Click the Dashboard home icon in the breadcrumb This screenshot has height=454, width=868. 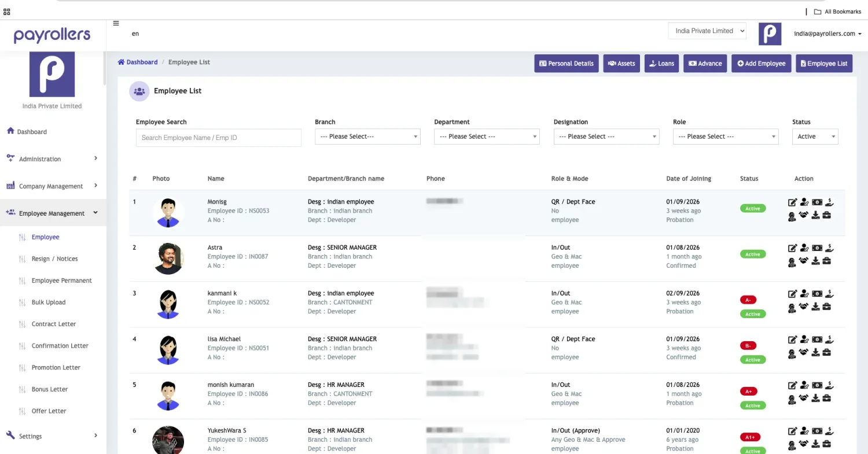click(x=121, y=62)
